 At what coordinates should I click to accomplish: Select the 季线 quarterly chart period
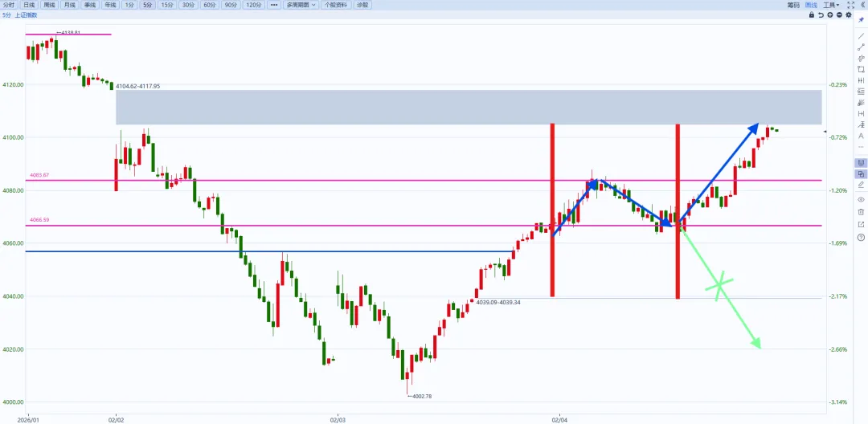(89, 5)
